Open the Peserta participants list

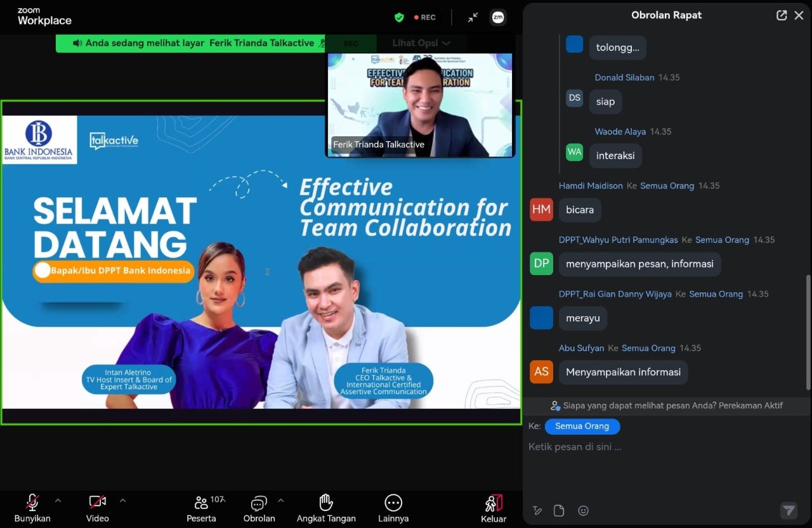point(202,508)
